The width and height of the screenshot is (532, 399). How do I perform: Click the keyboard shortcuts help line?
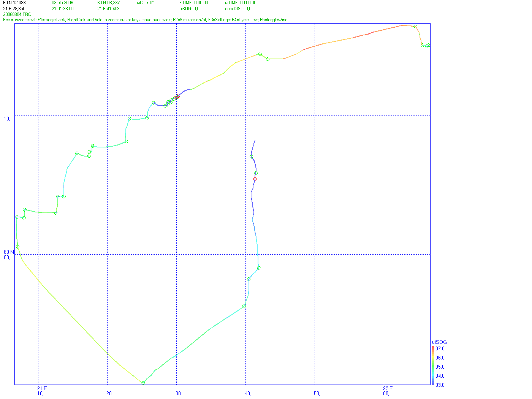[x=145, y=20]
